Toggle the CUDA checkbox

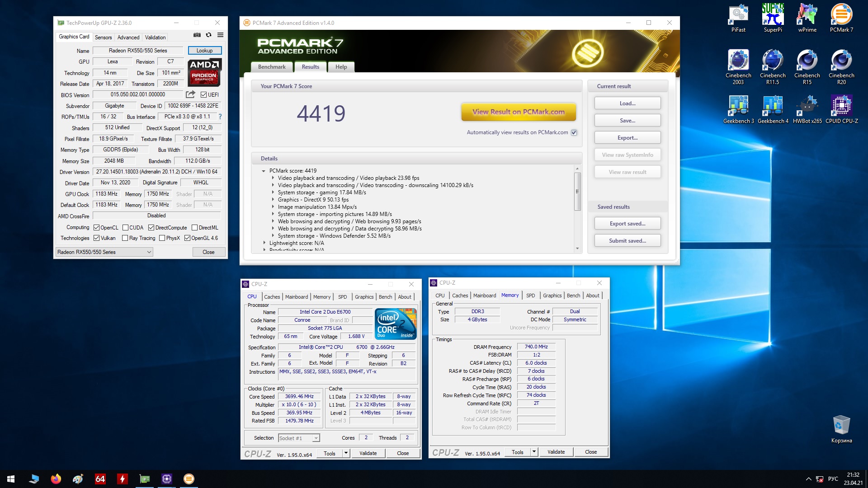coord(125,228)
